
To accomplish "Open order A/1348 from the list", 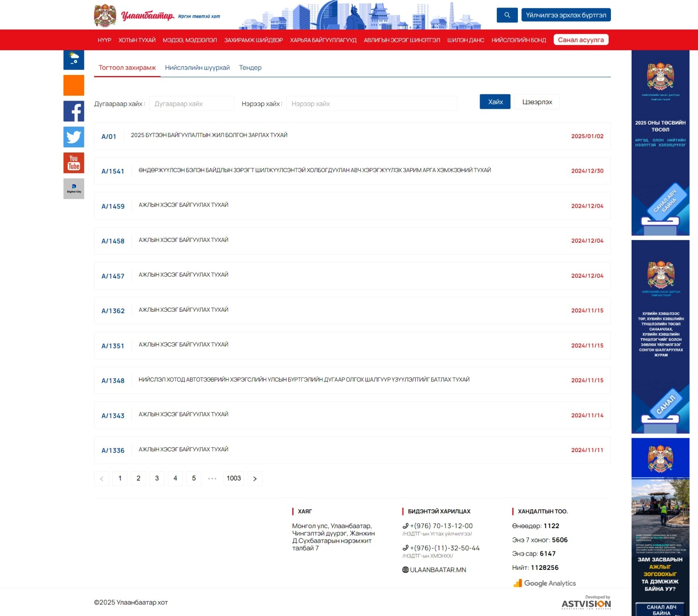I will [x=304, y=380].
